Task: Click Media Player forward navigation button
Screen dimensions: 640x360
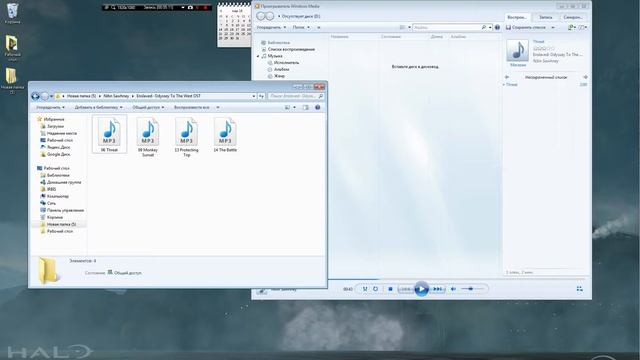Action: click(x=270, y=16)
